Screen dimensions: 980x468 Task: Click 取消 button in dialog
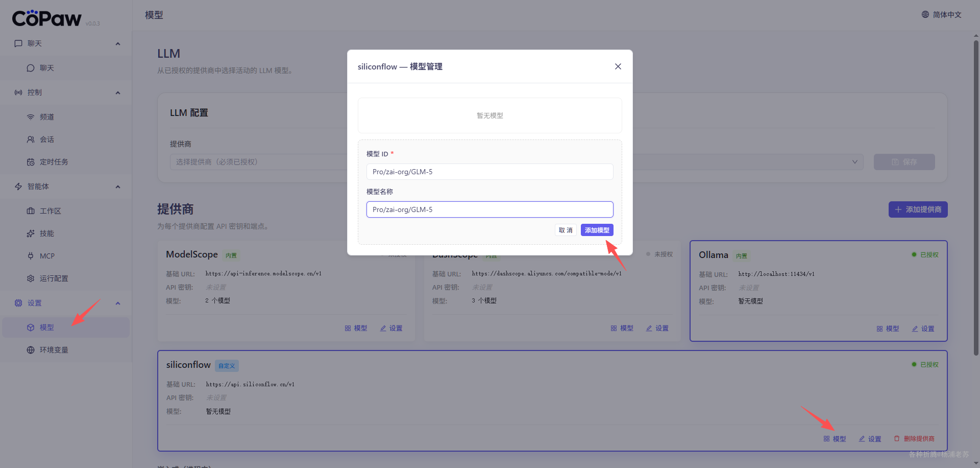pyautogui.click(x=566, y=230)
